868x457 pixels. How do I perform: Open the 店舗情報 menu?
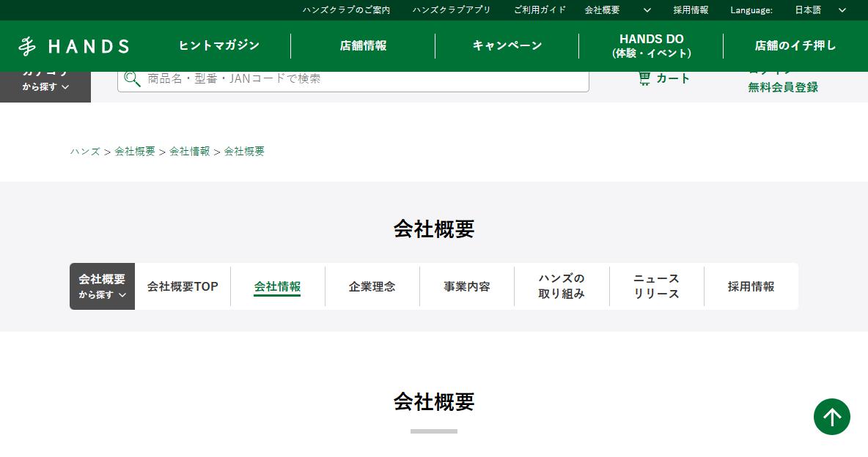pos(363,45)
